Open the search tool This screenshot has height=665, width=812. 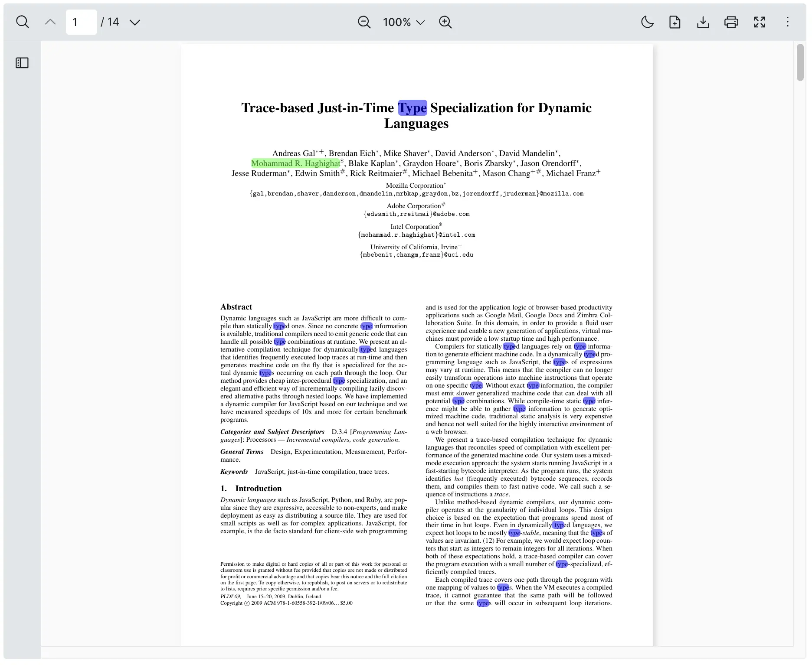pos(22,22)
